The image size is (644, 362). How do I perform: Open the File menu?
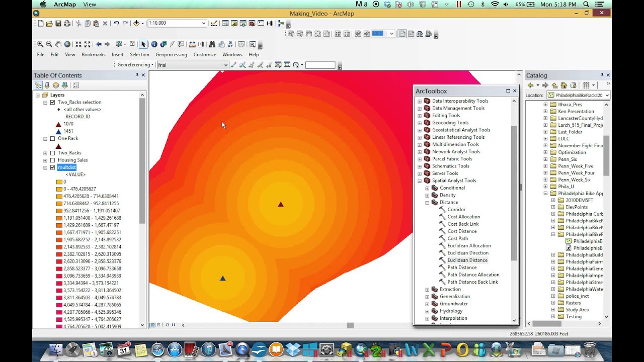[41, 55]
